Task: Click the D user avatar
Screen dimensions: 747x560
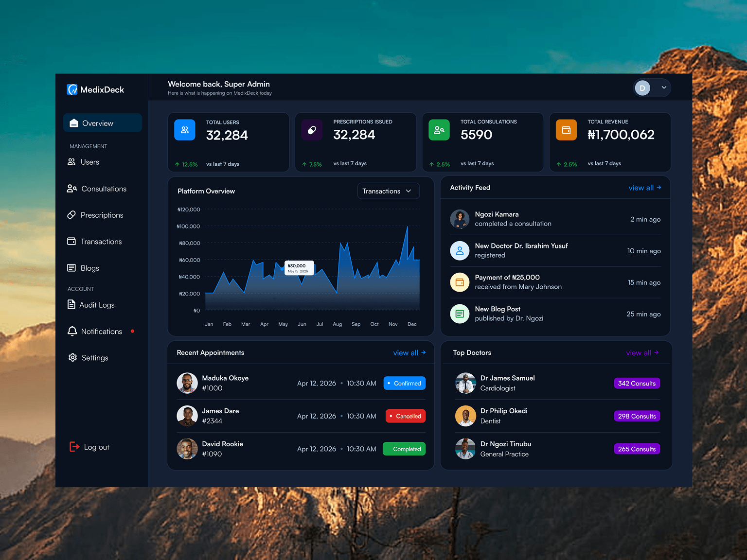Action: [x=642, y=88]
